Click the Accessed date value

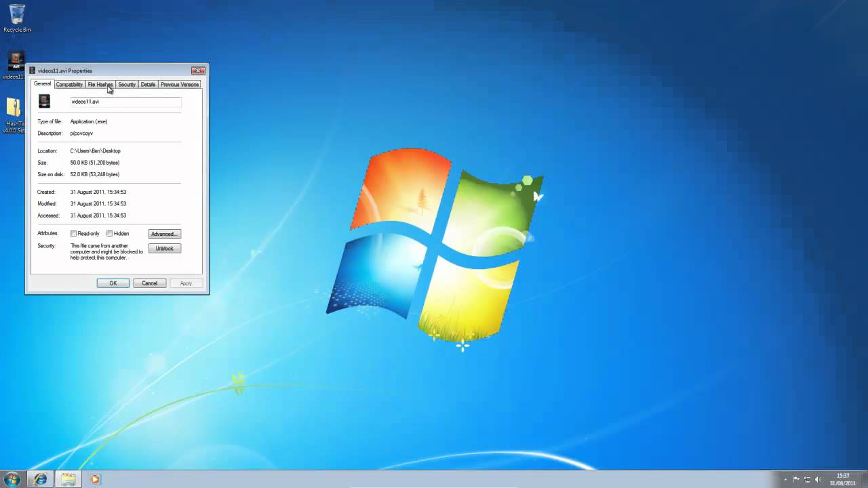pyautogui.click(x=98, y=216)
